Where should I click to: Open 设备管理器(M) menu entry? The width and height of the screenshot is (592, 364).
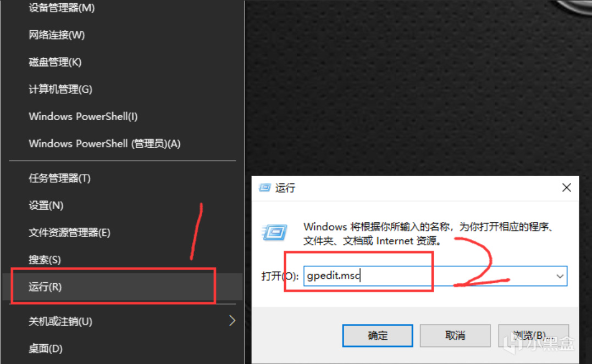tap(123, 8)
